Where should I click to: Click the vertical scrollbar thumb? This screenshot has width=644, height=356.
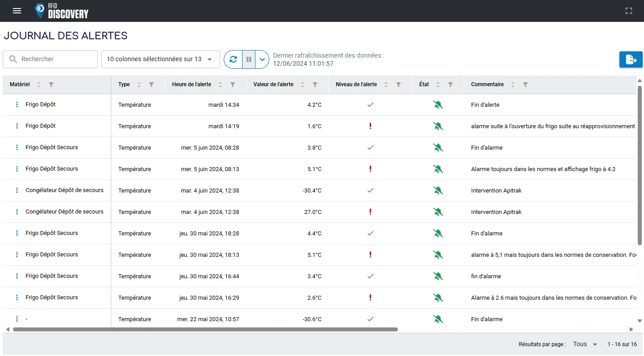click(640, 165)
